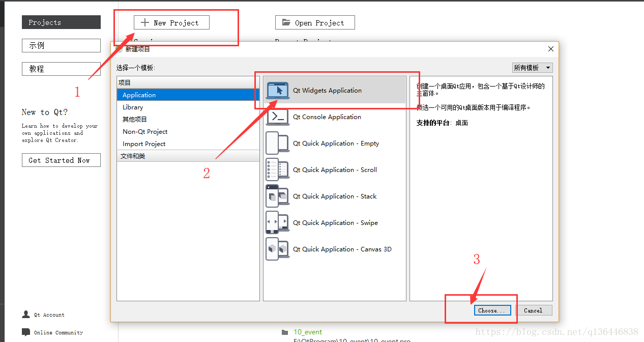Open the Projects section in Welcome sidebar
The height and width of the screenshot is (342, 644).
click(x=61, y=22)
